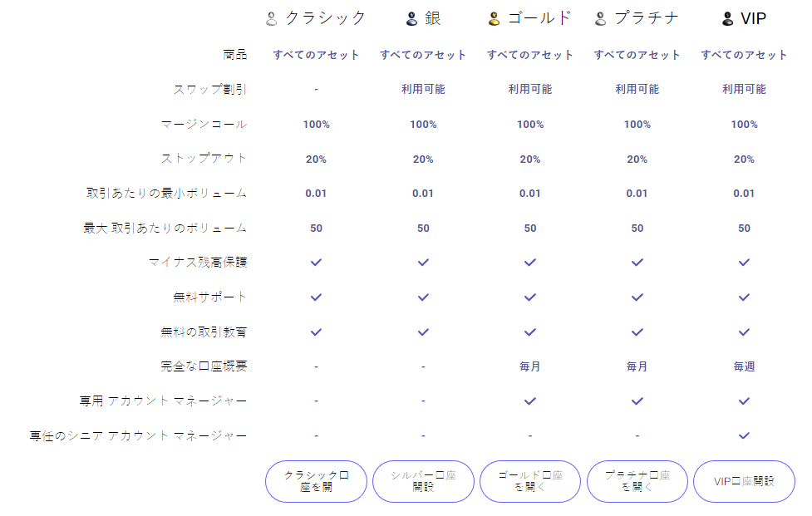This screenshot has height=516, width=812.
Task: Click the Platinum (プラチナ) account avatar icon
Action: tap(601, 18)
